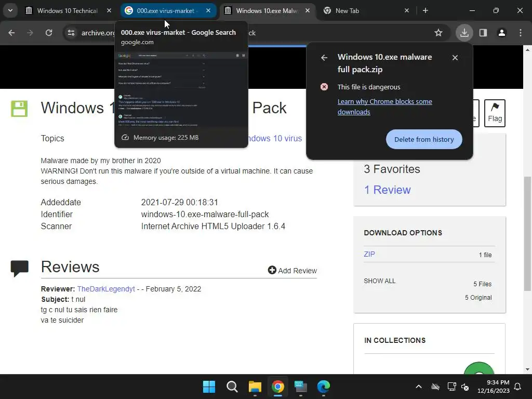Click the page vertical scrollbar thumb
This screenshot has width=532, height=399.
click(x=527, y=233)
